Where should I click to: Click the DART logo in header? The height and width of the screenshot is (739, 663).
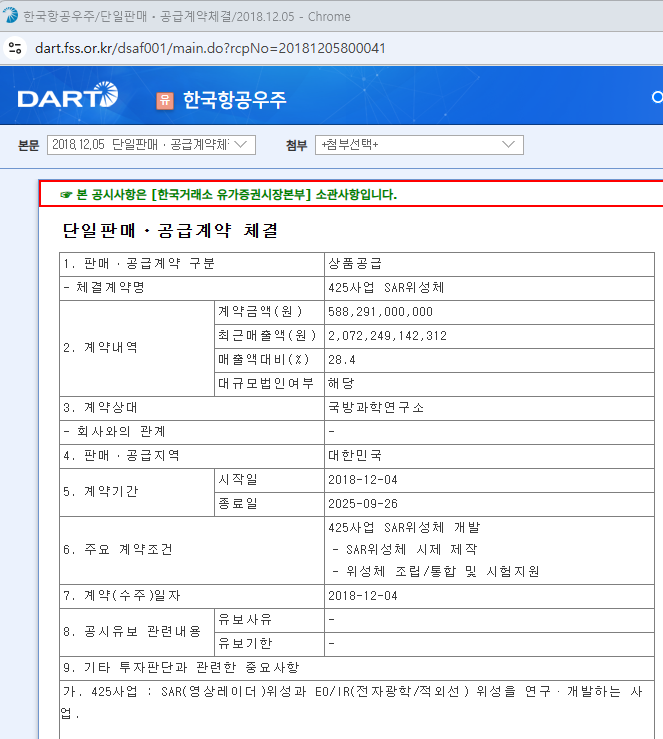(68, 95)
